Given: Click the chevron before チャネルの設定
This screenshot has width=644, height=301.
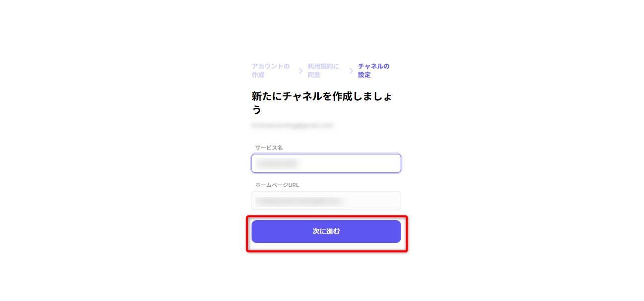Looking at the screenshot, I should 351,71.
